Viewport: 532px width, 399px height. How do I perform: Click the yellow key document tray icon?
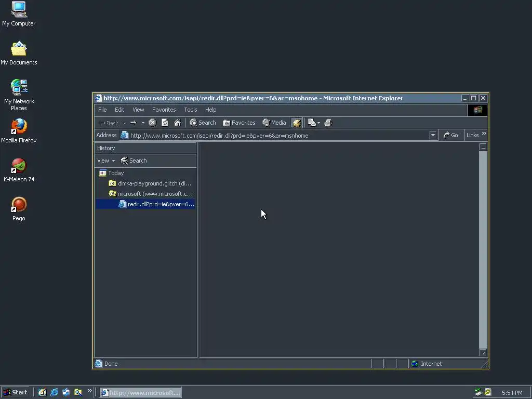pyautogui.click(x=488, y=392)
